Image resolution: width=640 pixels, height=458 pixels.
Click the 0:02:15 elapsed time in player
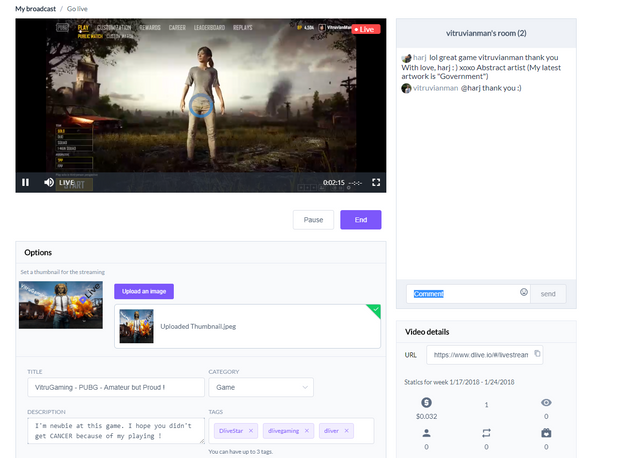(334, 182)
